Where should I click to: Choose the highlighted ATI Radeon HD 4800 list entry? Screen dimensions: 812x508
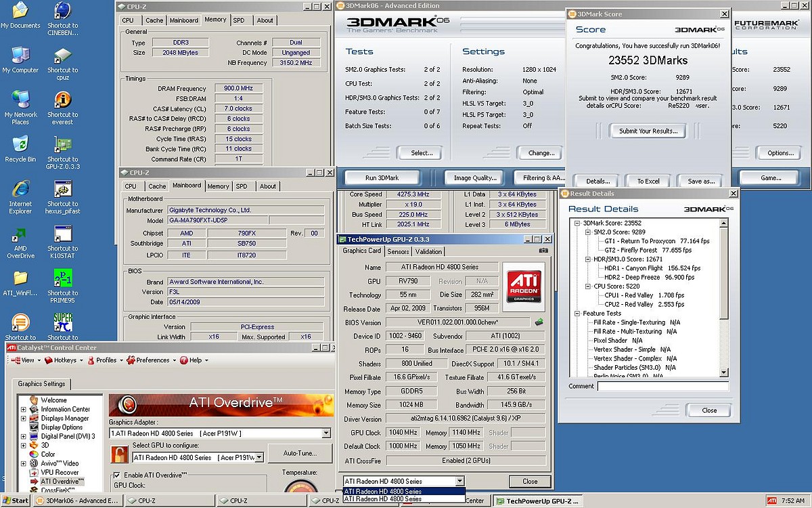pos(403,492)
